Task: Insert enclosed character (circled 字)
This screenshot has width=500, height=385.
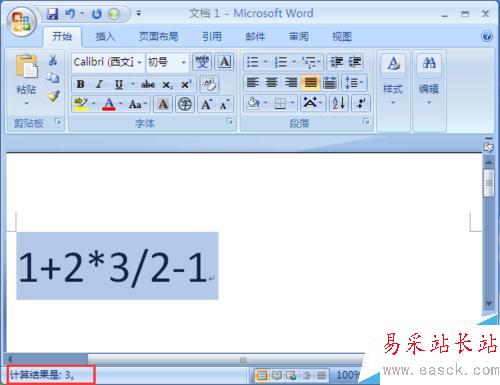Action: tap(185, 104)
